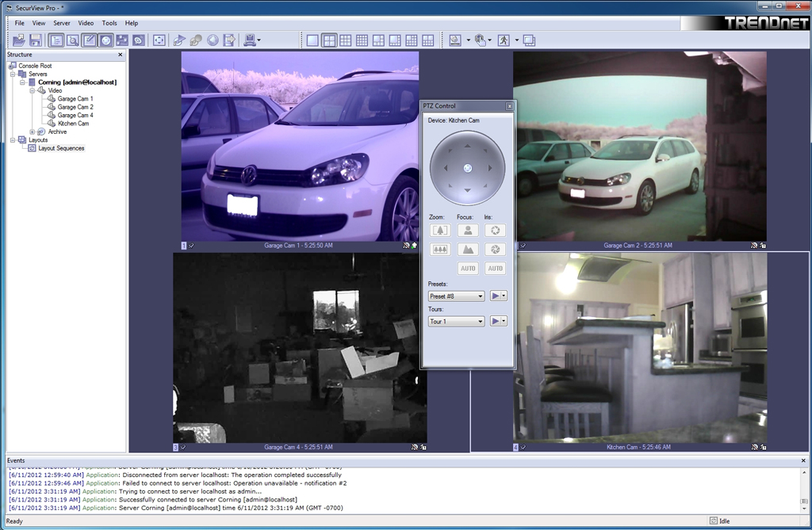Click the PTZ zoom-in button
Viewport: 812px width, 530px height.
point(440,231)
